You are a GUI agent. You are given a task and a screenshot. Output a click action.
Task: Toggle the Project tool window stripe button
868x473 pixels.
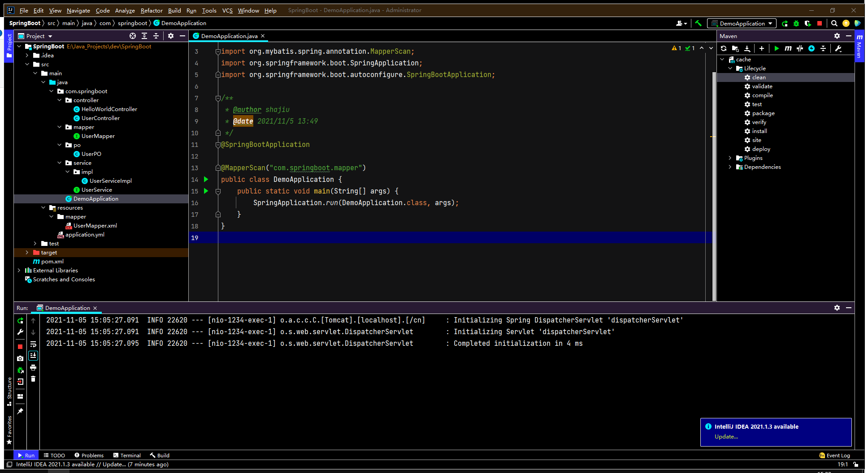tap(9, 46)
